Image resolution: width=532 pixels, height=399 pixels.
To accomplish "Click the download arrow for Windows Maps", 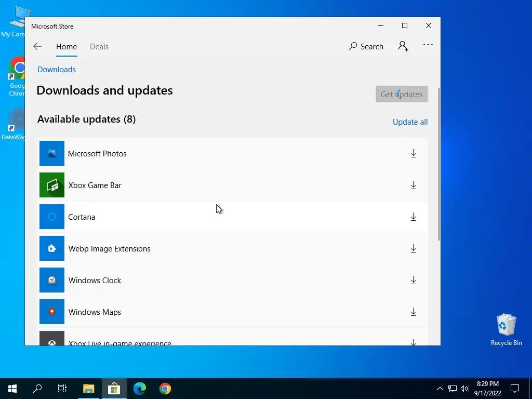I will pyautogui.click(x=413, y=312).
